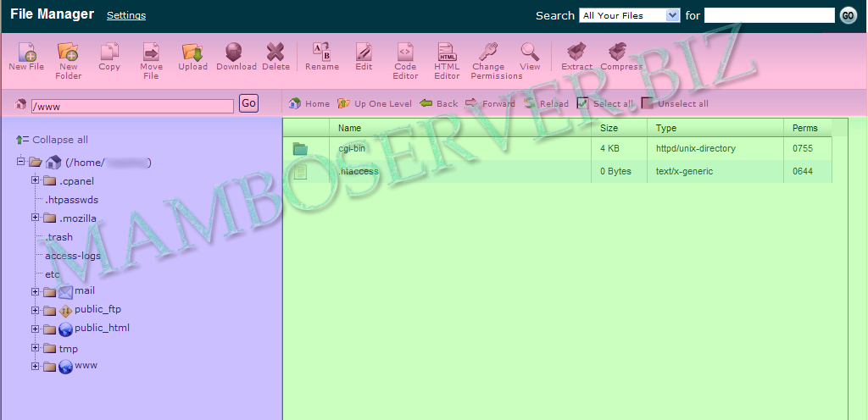Expand the .mozilla folder
The height and width of the screenshot is (420, 868).
click(x=35, y=217)
